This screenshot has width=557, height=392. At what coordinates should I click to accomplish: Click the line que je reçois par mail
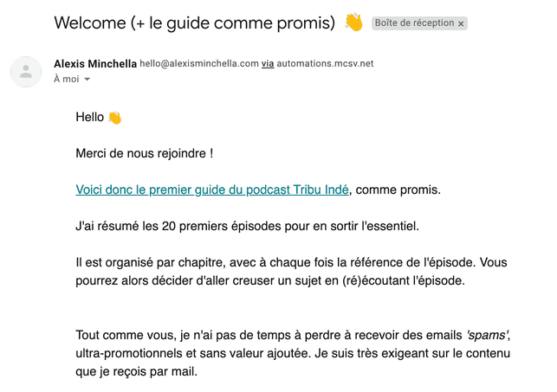click(136, 371)
